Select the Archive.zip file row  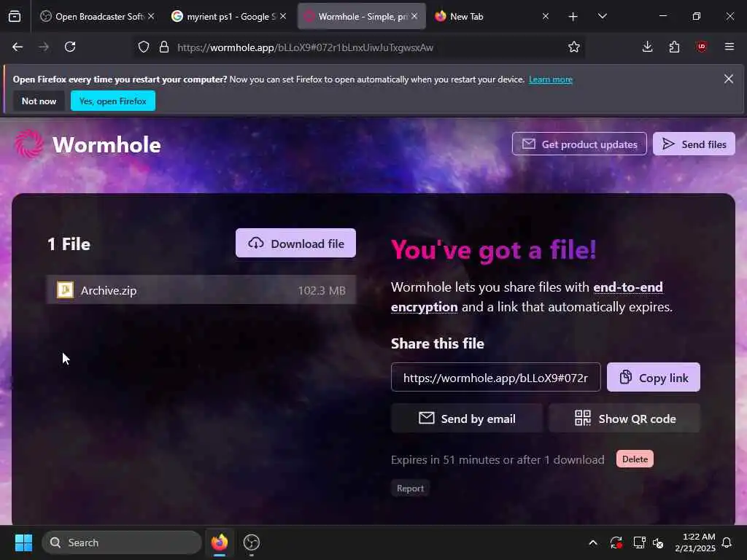201,290
